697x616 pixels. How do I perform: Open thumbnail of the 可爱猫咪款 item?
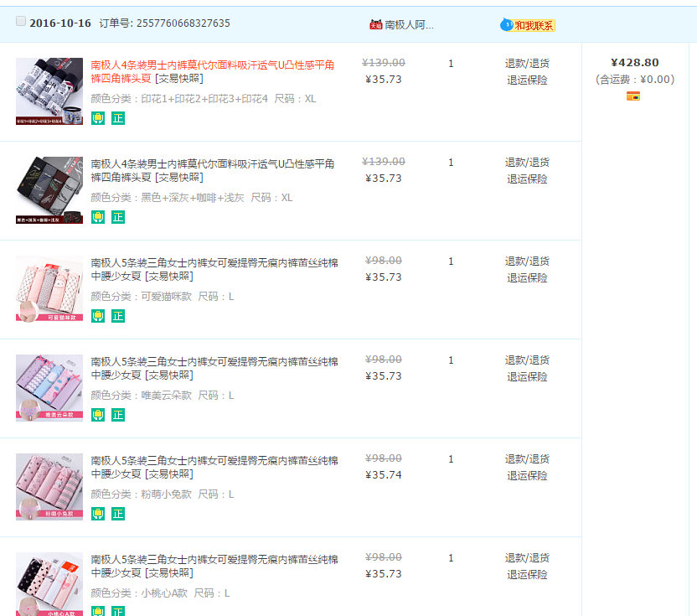tap(49, 289)
